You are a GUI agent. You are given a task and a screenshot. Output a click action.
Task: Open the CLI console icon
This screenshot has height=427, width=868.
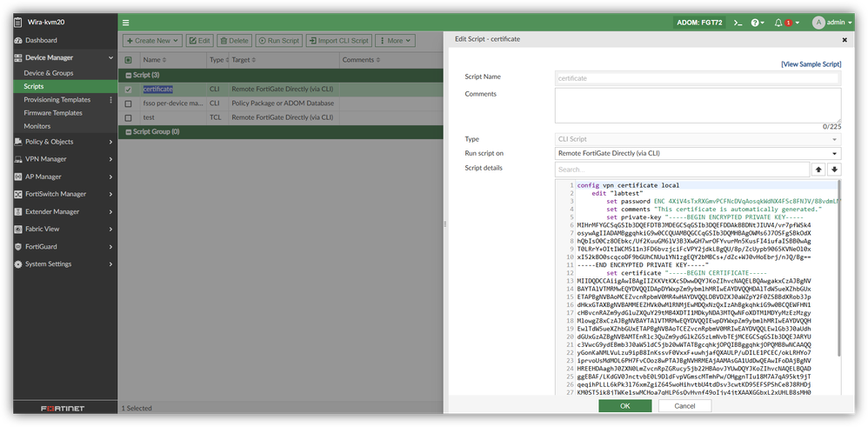(x=738, y=23)
